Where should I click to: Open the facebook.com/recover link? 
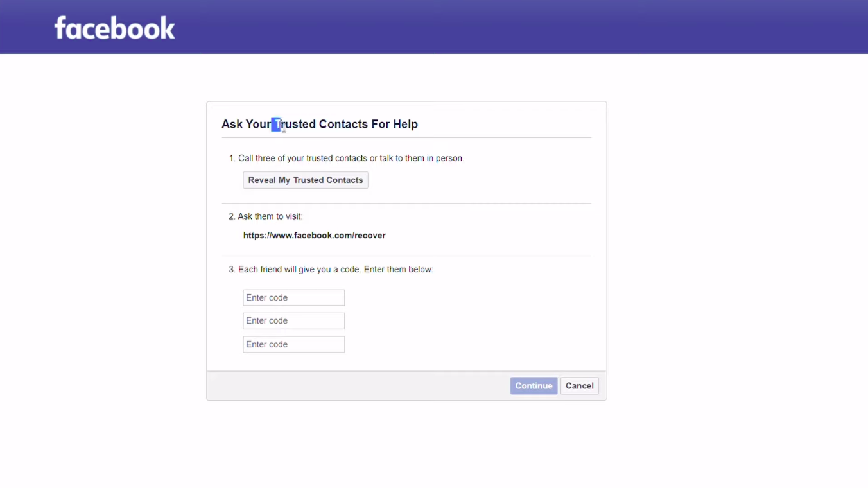coord(314,235)
